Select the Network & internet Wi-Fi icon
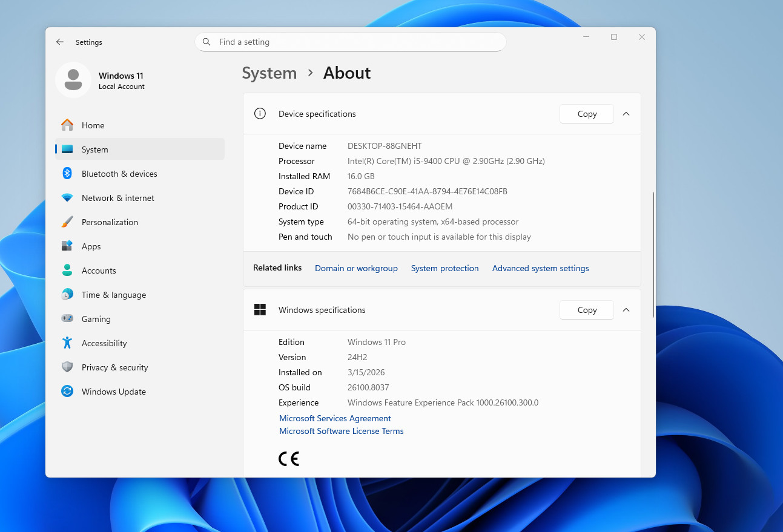This screenshot has width=783, height=532. (67, 198)
